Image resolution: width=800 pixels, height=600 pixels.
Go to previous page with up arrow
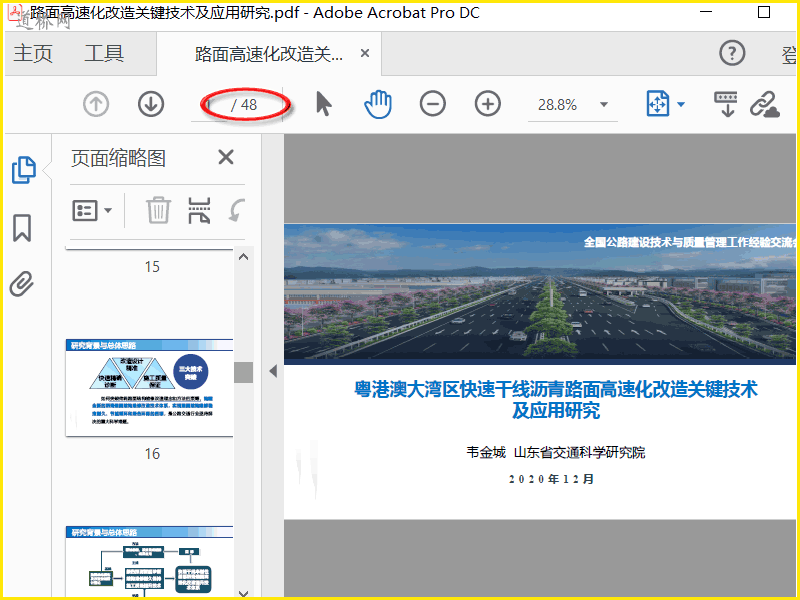click(96, 105)
